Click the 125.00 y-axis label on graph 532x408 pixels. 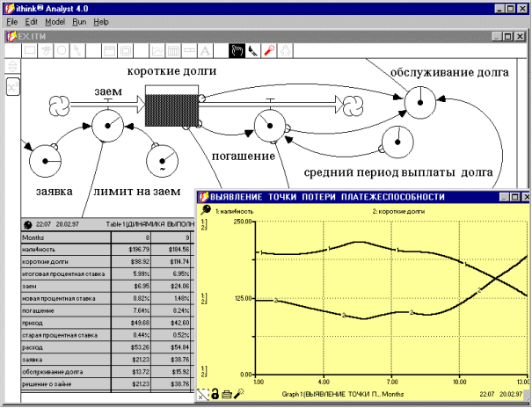(x=242, y=298)
